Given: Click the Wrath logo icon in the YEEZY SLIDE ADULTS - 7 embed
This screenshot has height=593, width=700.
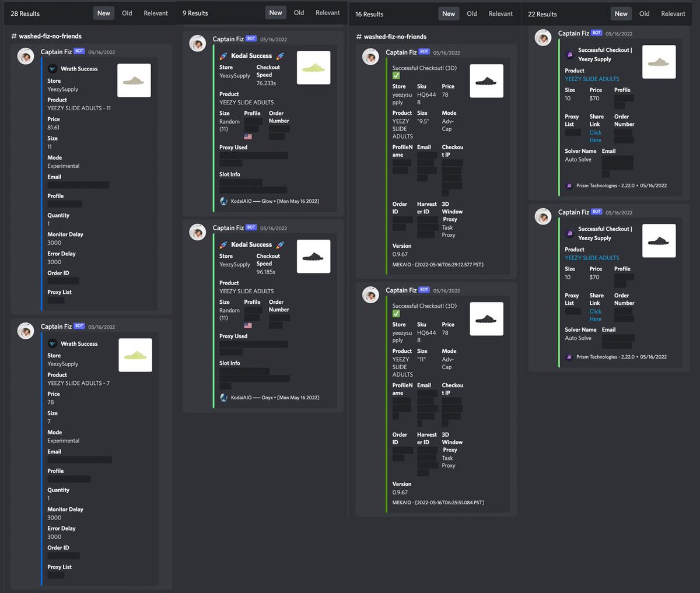Looking at the screenshot, I should [52, 343].
